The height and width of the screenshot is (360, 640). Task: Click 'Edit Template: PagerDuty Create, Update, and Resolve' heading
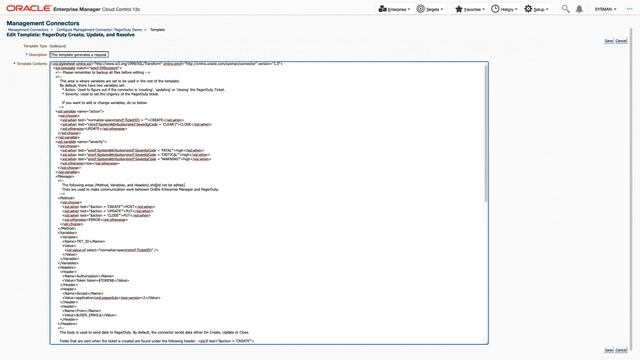tap(71, 35)
